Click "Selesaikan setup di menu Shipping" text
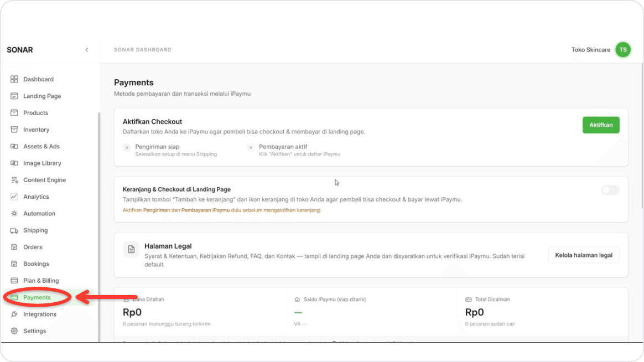 click(176, 154)
